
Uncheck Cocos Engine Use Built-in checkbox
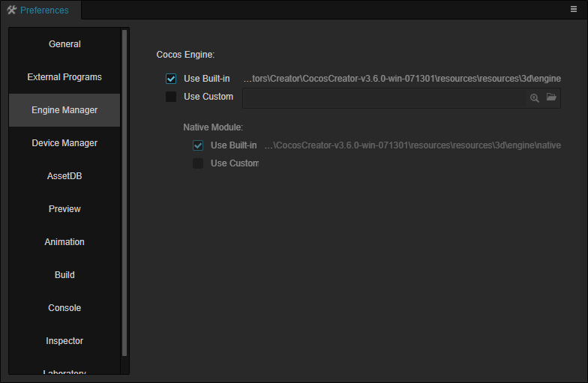[171, 79]
